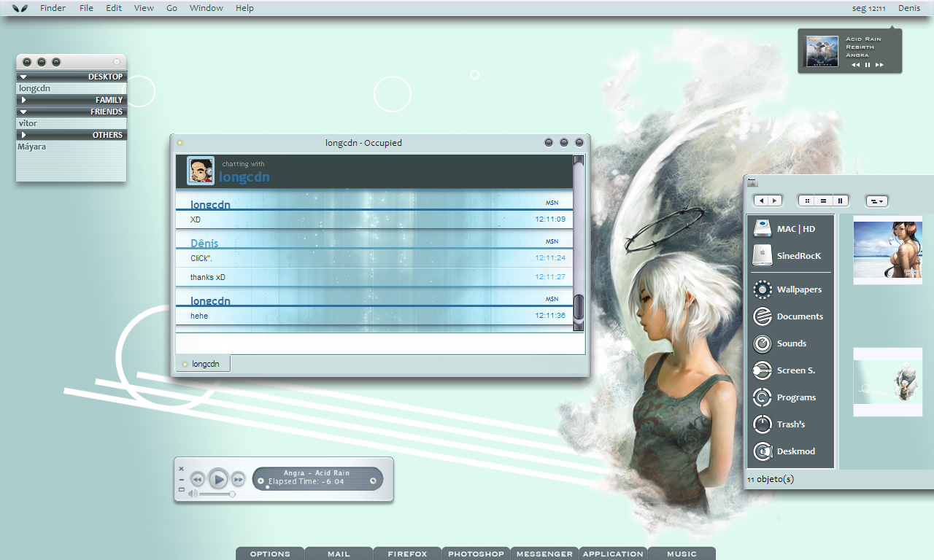934x560 pixels.
Task: Click the OPTIONS button on the bottom bar
Action: 270,553
